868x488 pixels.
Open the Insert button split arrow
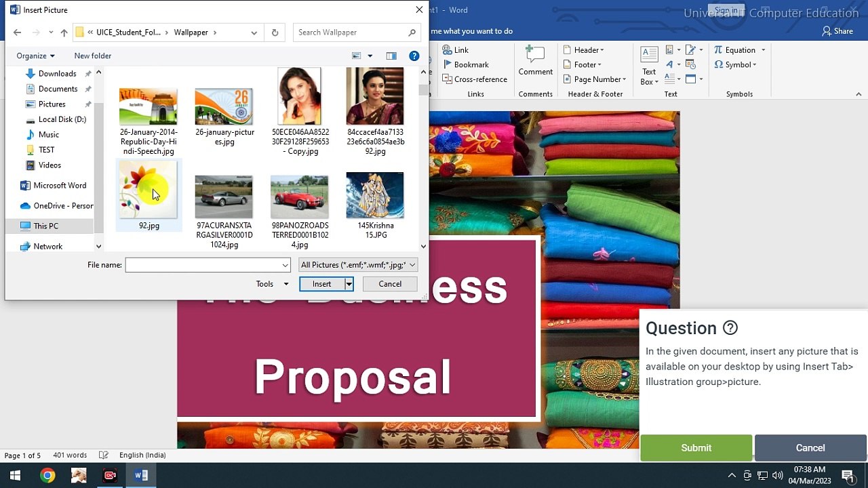pos(349,284)
